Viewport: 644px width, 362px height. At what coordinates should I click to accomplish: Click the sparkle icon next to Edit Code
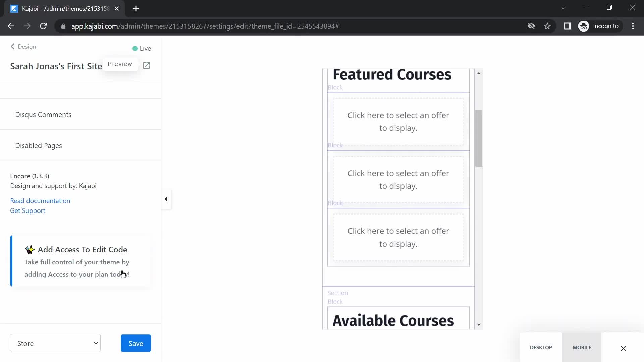click(x=30, y=250)
